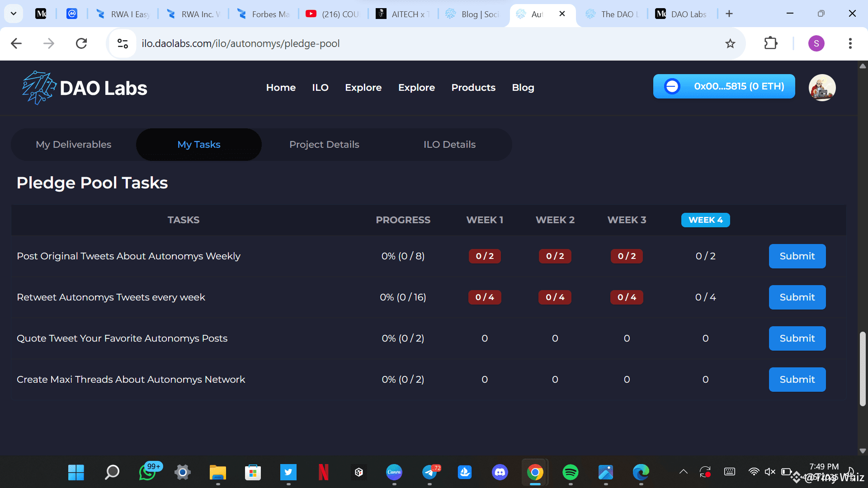Screen dimensions: 868x488
Task: Select the WEEK 4 column badge
Action: pos(705,220)
